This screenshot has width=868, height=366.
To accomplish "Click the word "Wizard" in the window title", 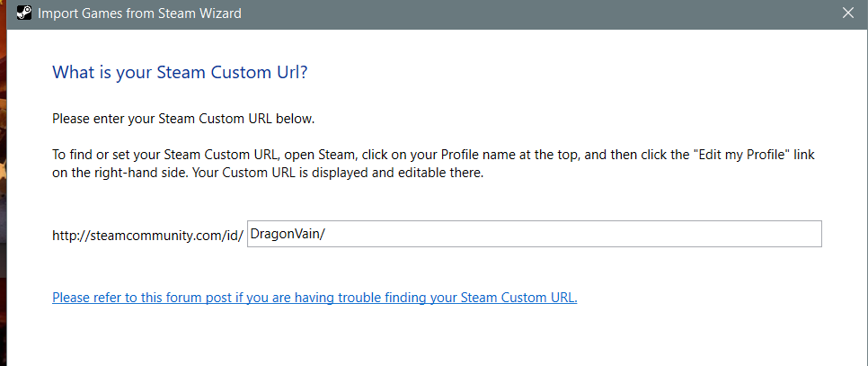I will (x=221, y=13).
